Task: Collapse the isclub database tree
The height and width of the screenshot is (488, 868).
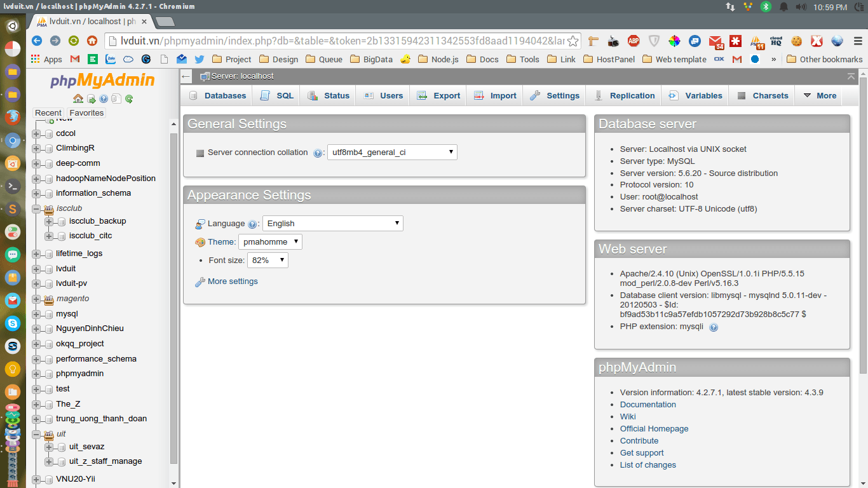Action: [37, 208]
